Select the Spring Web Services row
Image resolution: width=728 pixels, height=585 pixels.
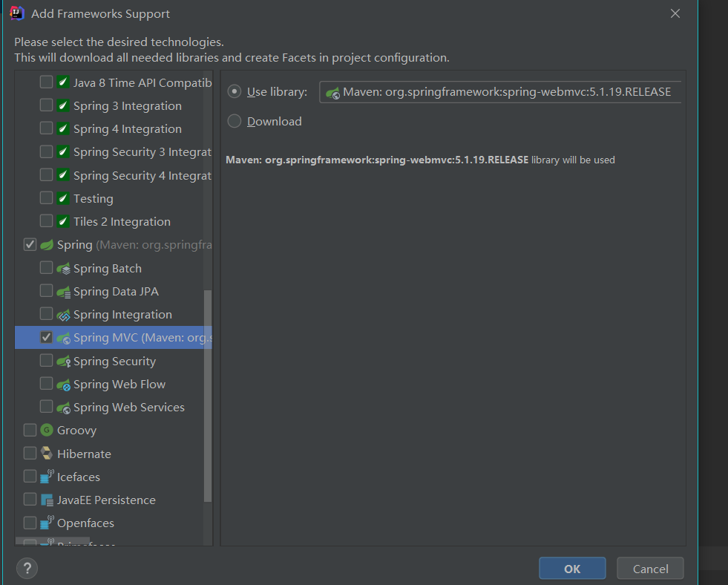coord(114,407)
